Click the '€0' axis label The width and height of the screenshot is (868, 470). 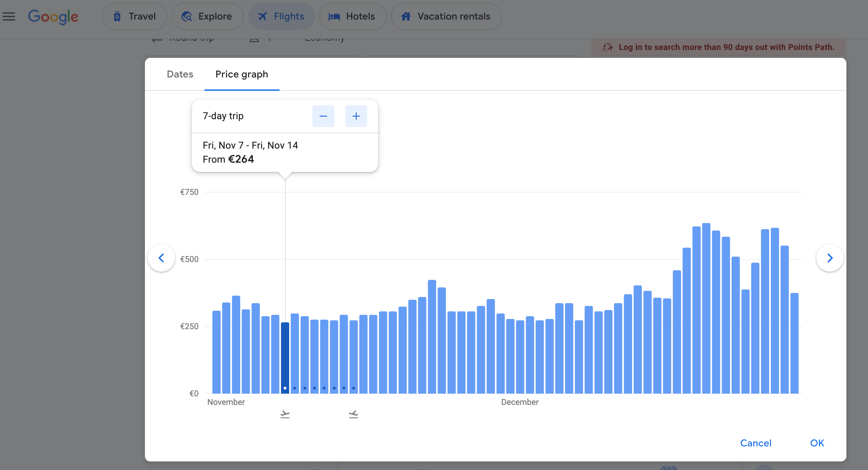pos(194,393)
